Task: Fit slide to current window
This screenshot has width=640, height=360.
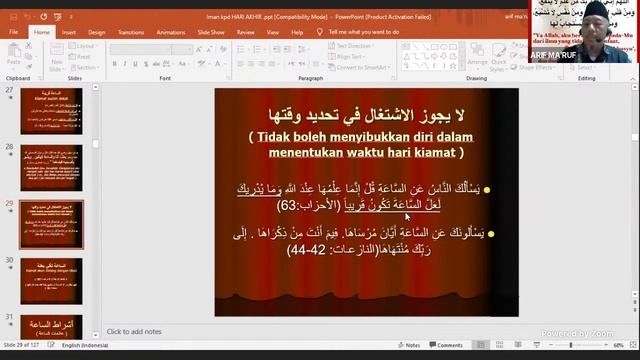Action: (633, 345)
